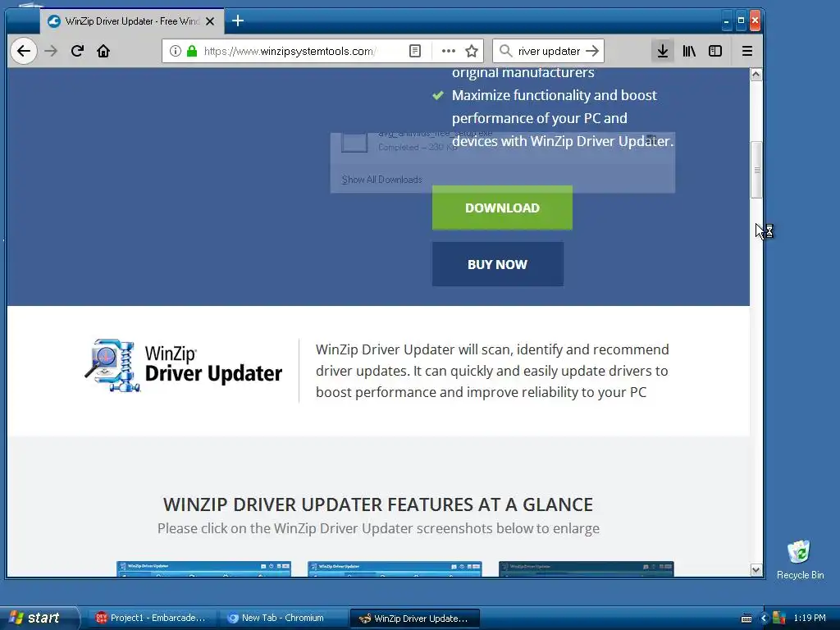Maximize the browser window
840x630 pixels.
[741, 21]
